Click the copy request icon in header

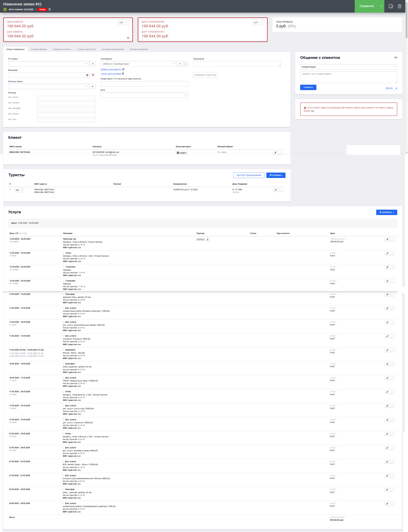390,6
